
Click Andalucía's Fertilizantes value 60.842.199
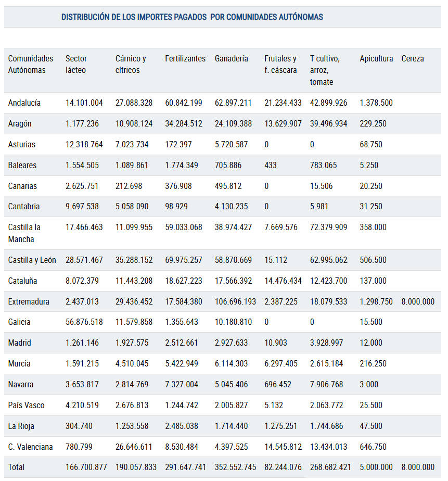[x=183, y=103]
